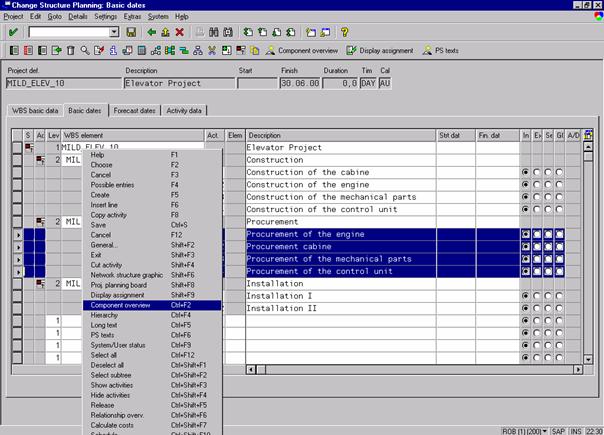
Task: Click Display assignment toolbar button
Action: coord(380,50)
